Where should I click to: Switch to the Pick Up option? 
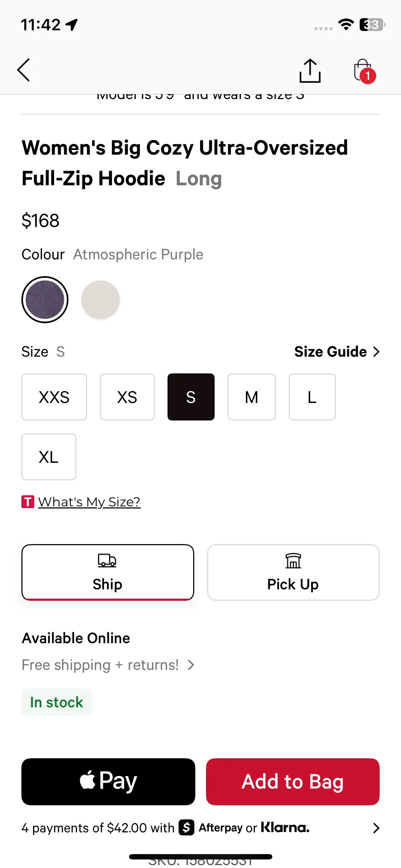tap(293, 572)
